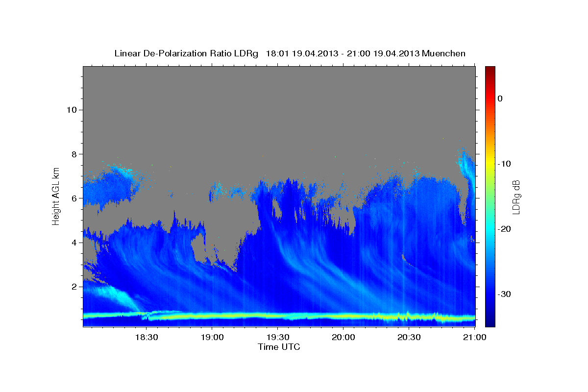The image size is (588, 392).
Task: Click the "21:00 19.04.2013" end time in title
Action: pos(383,53)
